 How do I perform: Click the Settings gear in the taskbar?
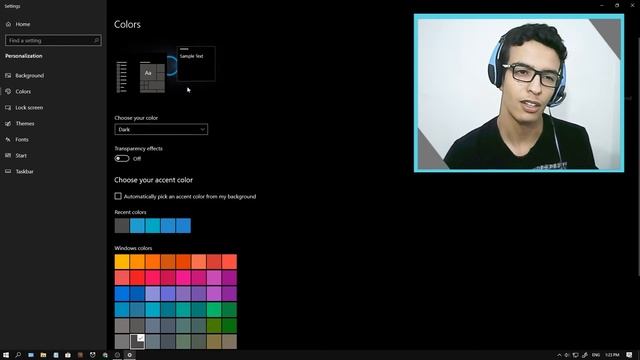pyautogui.click(x=130, y=355)
